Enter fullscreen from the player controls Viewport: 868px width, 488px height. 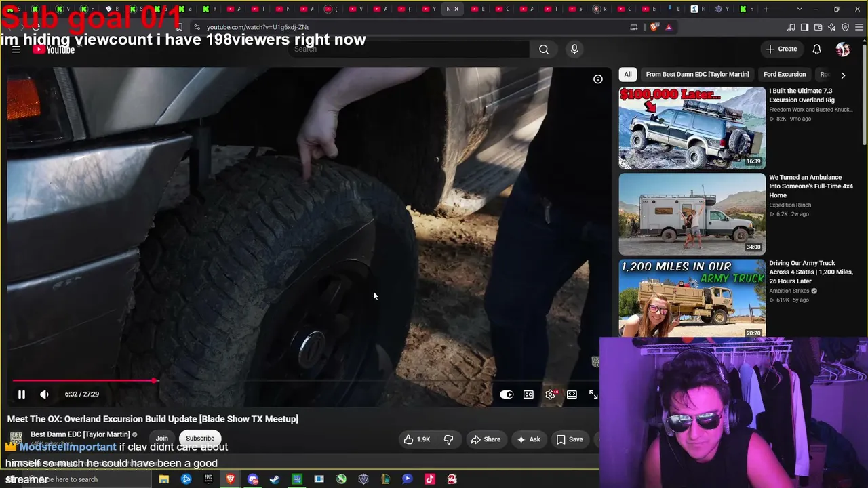593,394
